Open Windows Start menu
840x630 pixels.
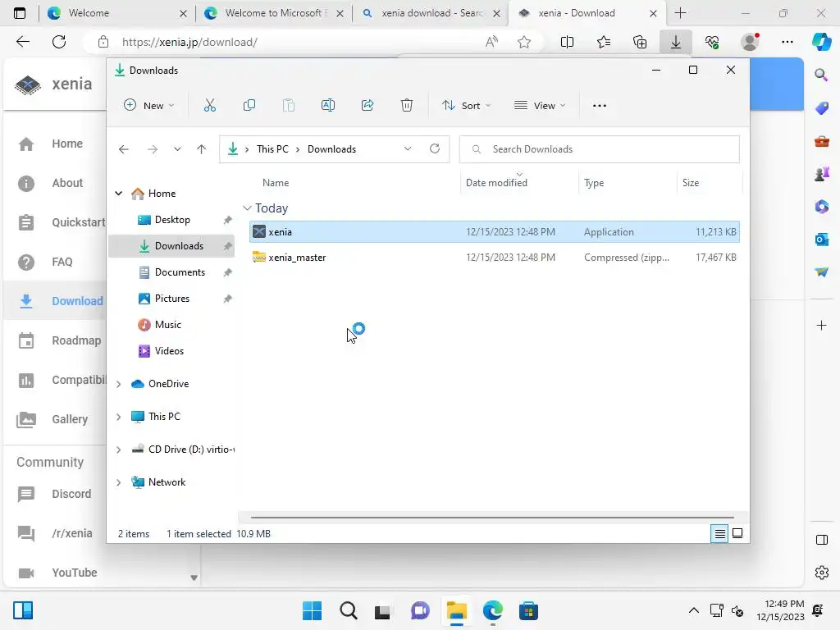(x=312, y=610)
